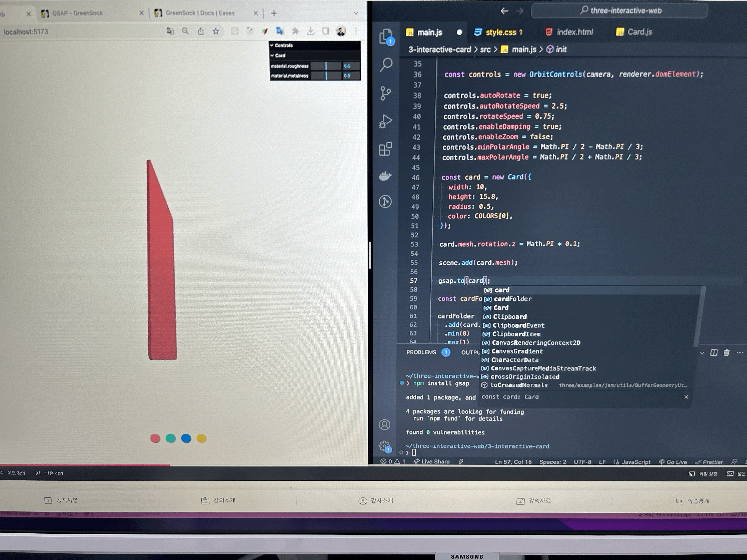
Task: Click the browser zoom magnifier icon
Action: pyautogui.click(x=185, y=31)
